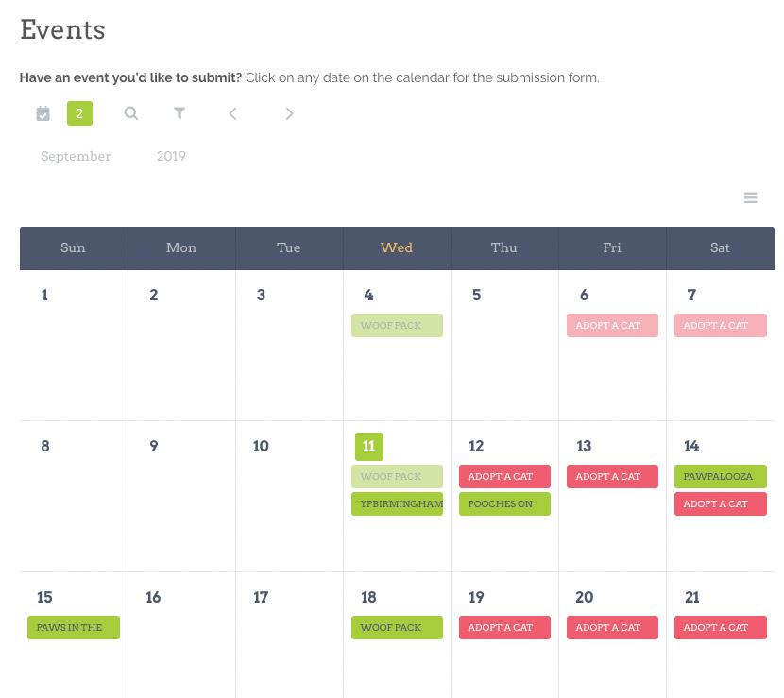Open Pawpalooza event on the 14th
The image size is (784, 698).
(x=720, y=476)
